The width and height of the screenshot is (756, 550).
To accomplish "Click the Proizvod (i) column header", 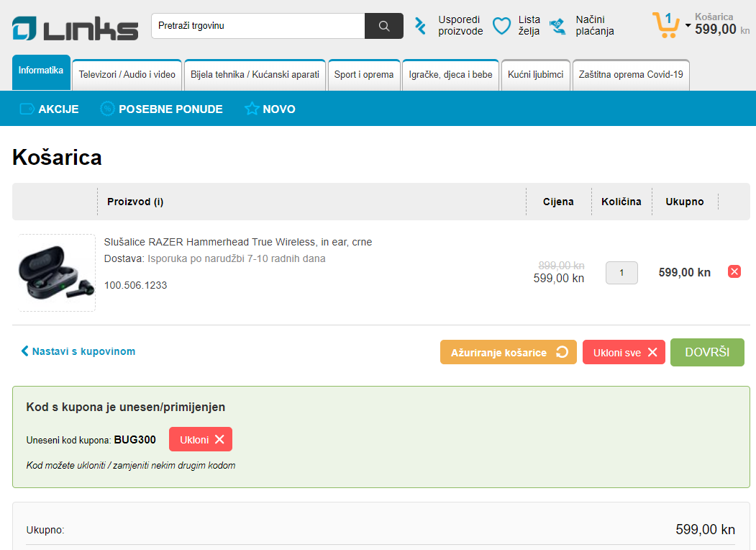I will (x=135, y=202).
